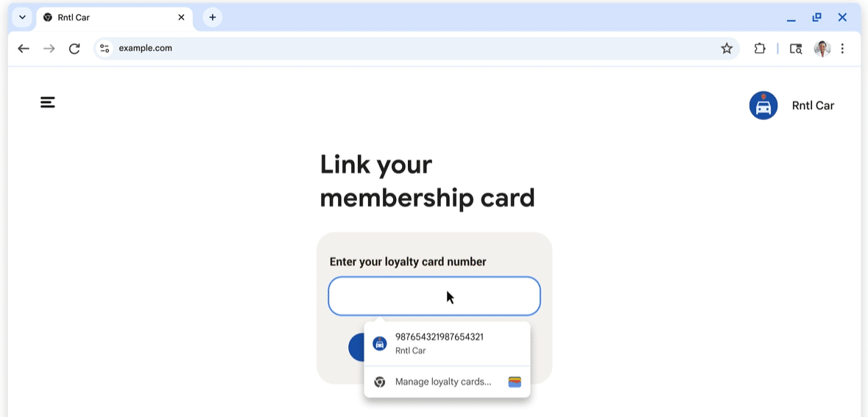Click the back navigation arrow

click(x=24, y=49)
